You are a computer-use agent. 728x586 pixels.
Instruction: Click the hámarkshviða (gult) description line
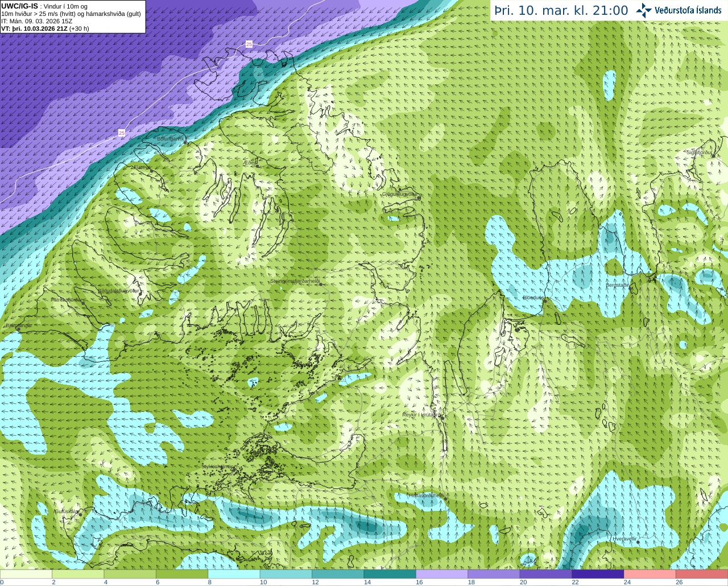[x=71, y=14]
